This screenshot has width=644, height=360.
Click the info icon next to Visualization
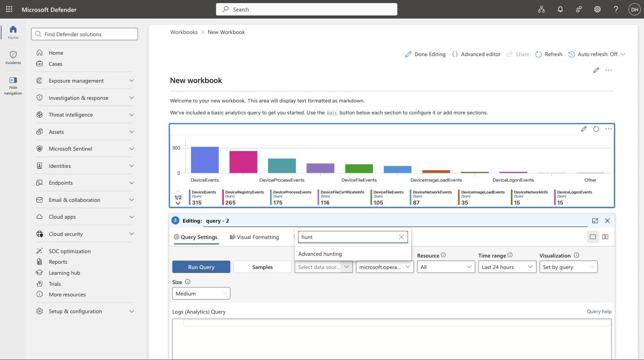coord(576,255)
